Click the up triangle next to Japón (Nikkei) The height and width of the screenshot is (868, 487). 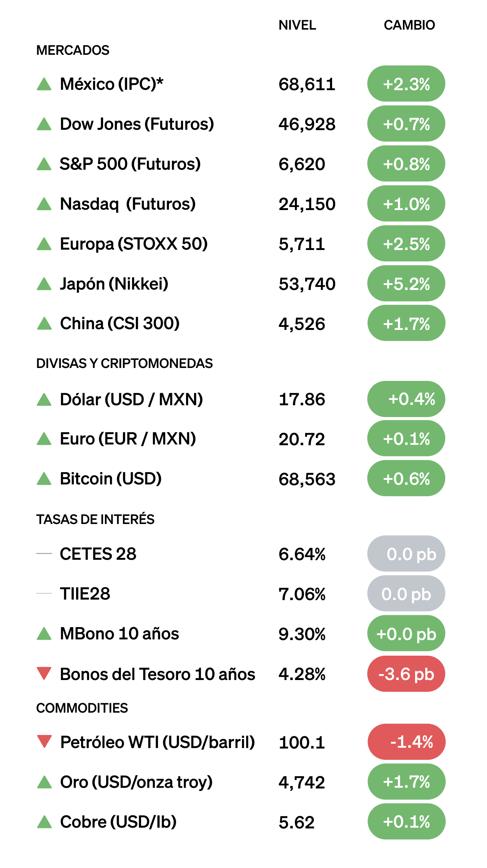(x=44, y=284)
